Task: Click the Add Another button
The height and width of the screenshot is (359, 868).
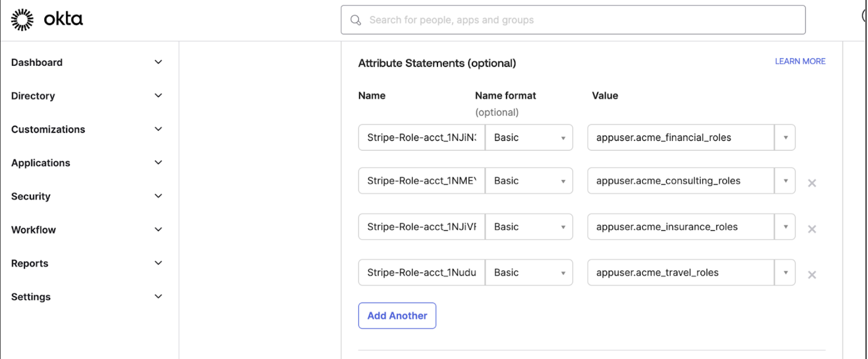Action: 397,316
